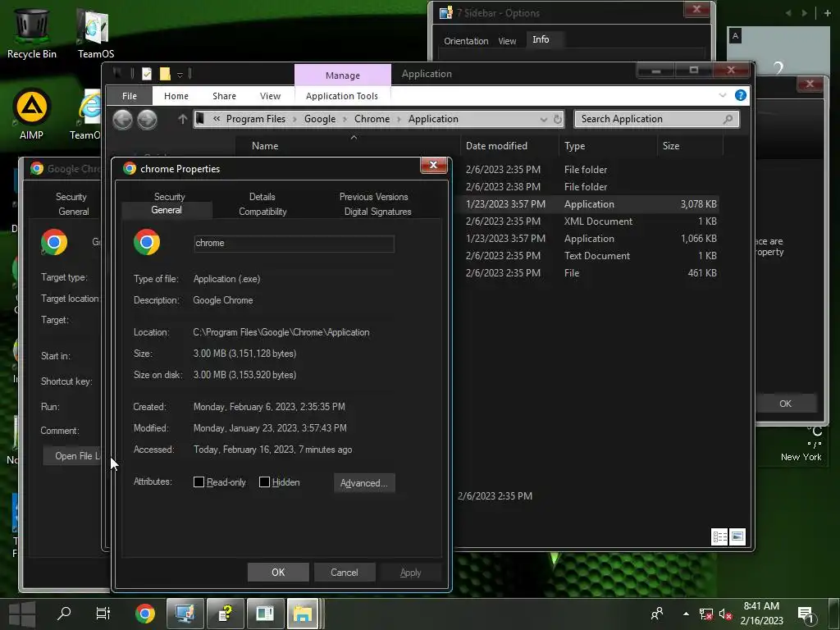Screen dimensions: 840x630
Task: Click Cancel in chrome Properties
Action: [345, 572]
